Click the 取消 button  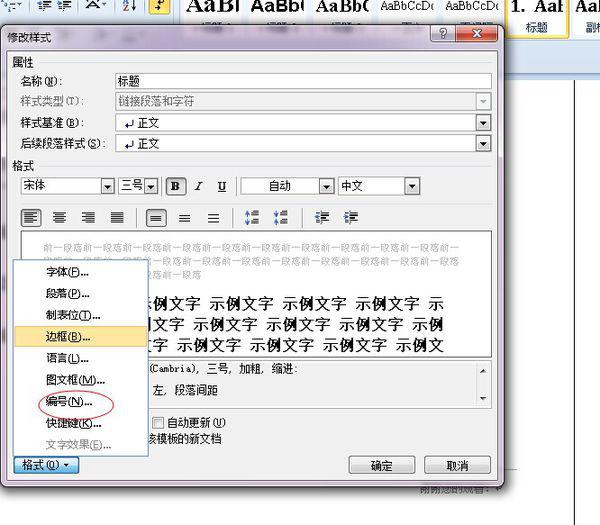click(x=457, y=465)
